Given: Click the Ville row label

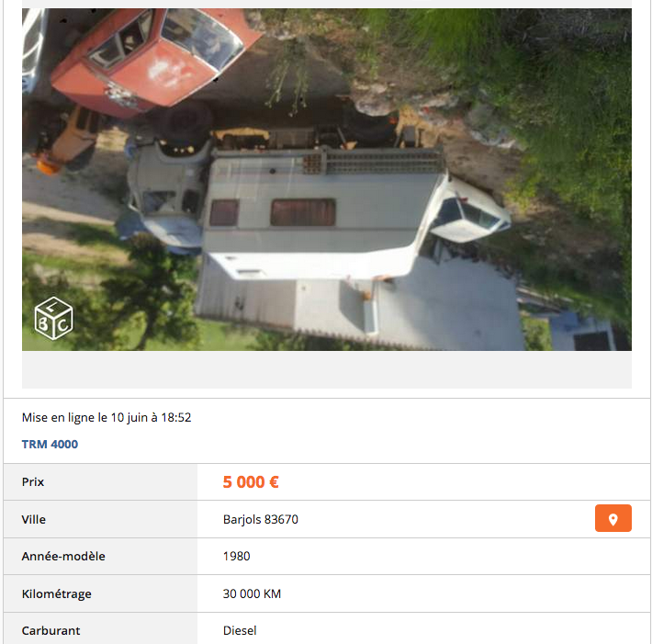Looking at the screenshot, I should point(34,519).
